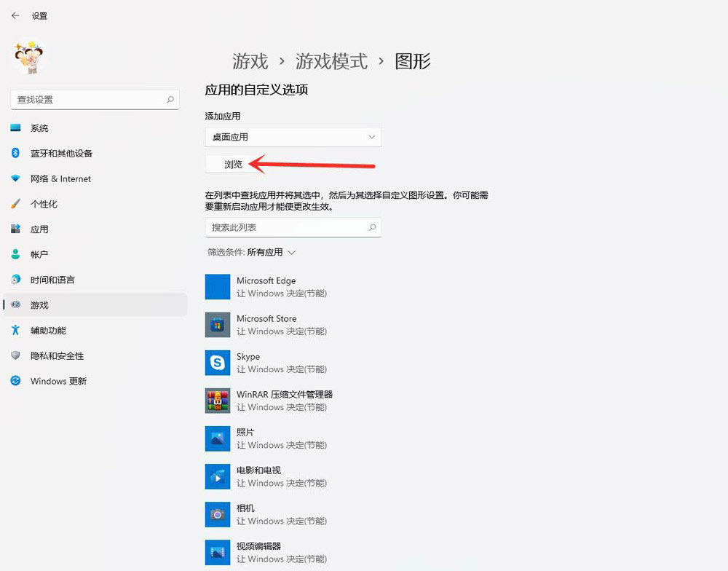This screenshot has height=571, width=728.
Task: Click the 个性化 paintbrush icon
Action: coord(15,203)
